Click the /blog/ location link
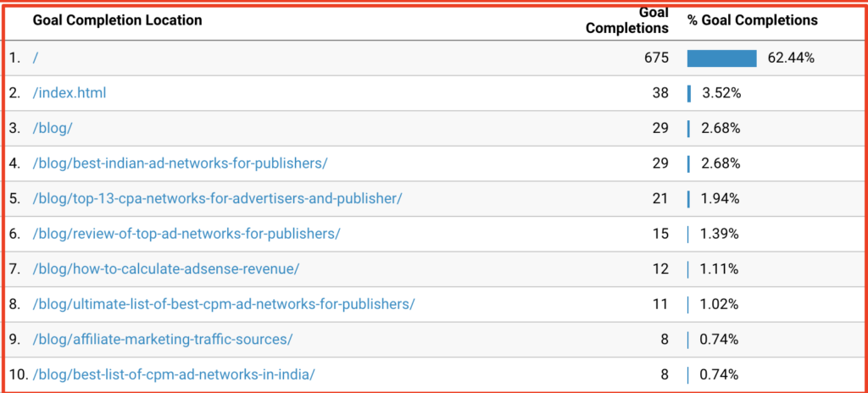This screenshot has height=393, width=868. point(53,129)
